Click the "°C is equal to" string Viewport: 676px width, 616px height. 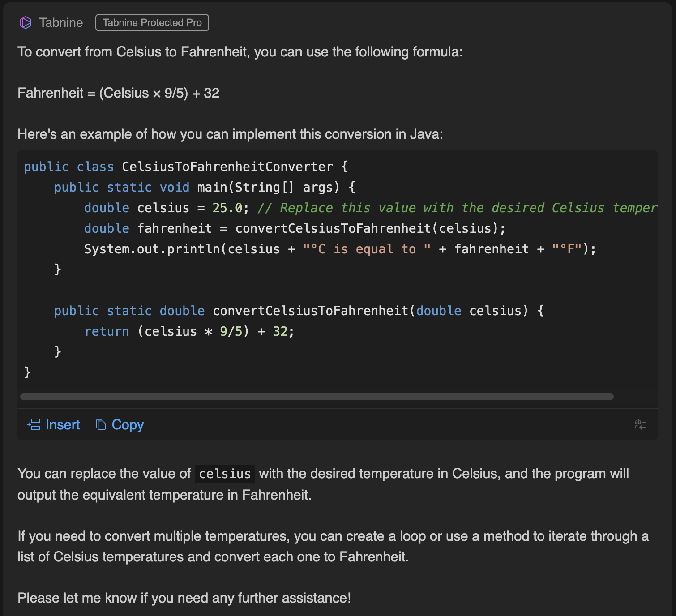pos(367,249)
